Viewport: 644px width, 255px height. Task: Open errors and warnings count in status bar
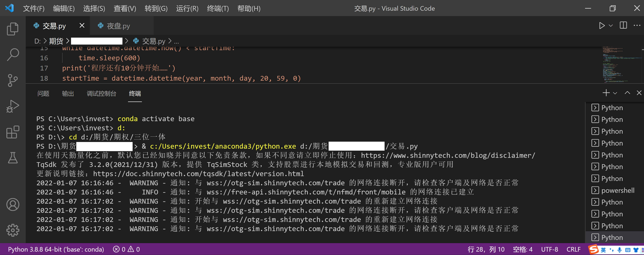coord(126,249)
